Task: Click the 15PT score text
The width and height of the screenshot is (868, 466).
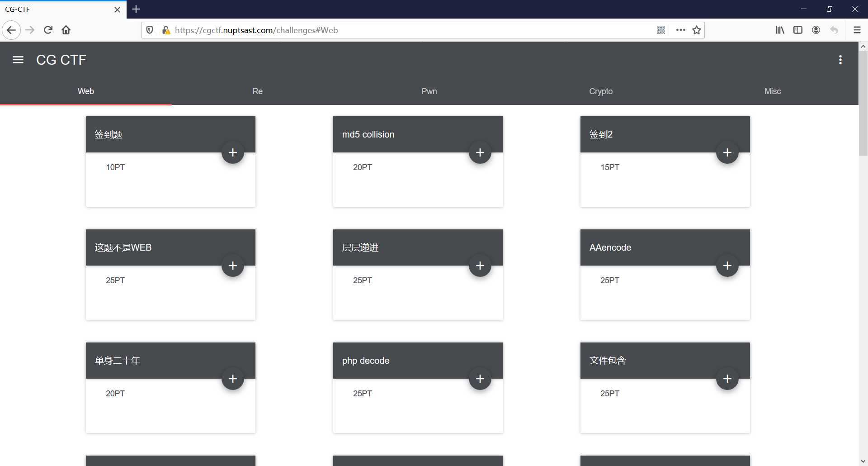Action: click(610, 167)
